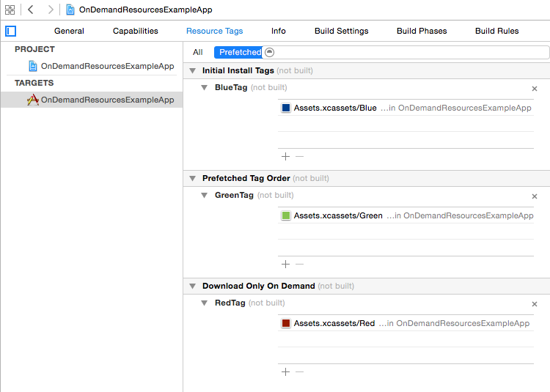Select the blue Assets.xcassets/Blue swatch

[286, 108]
